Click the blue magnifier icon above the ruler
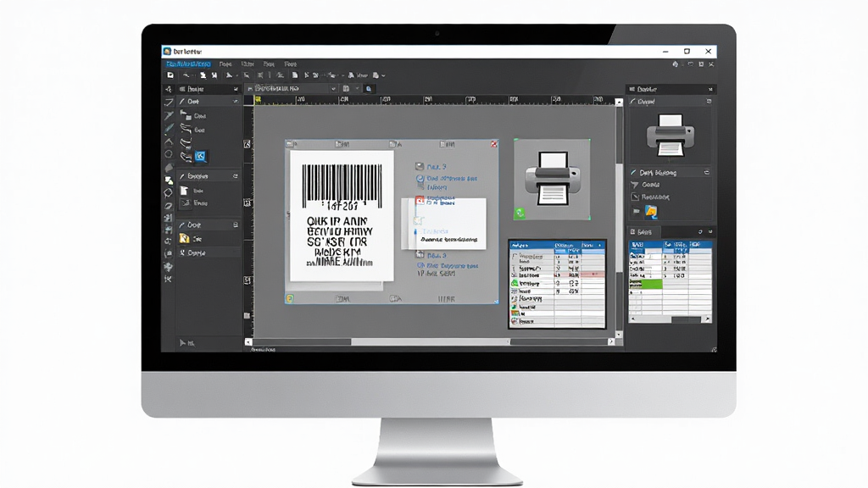 [369, 88]
